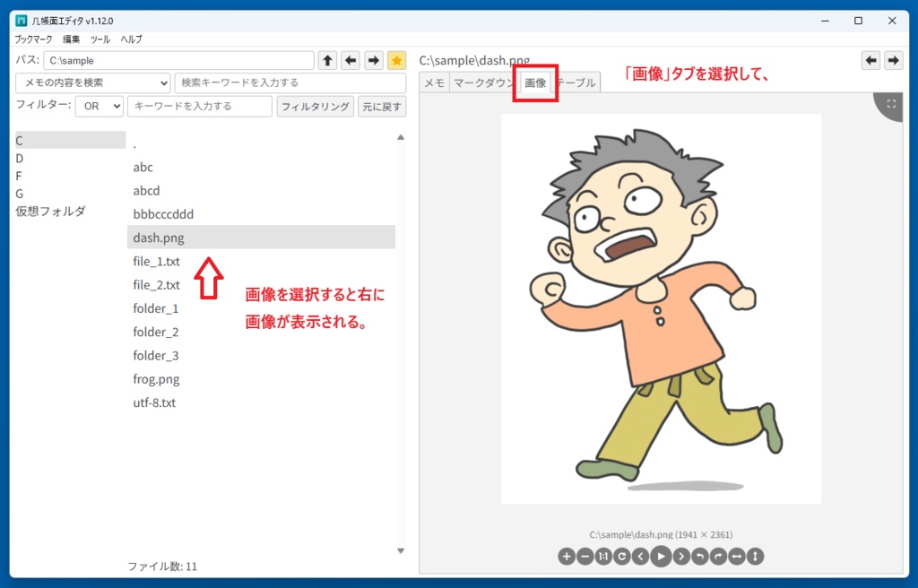Flip image vertically
918x588 pixels.
pyautogui.click(x=755, y=557)
